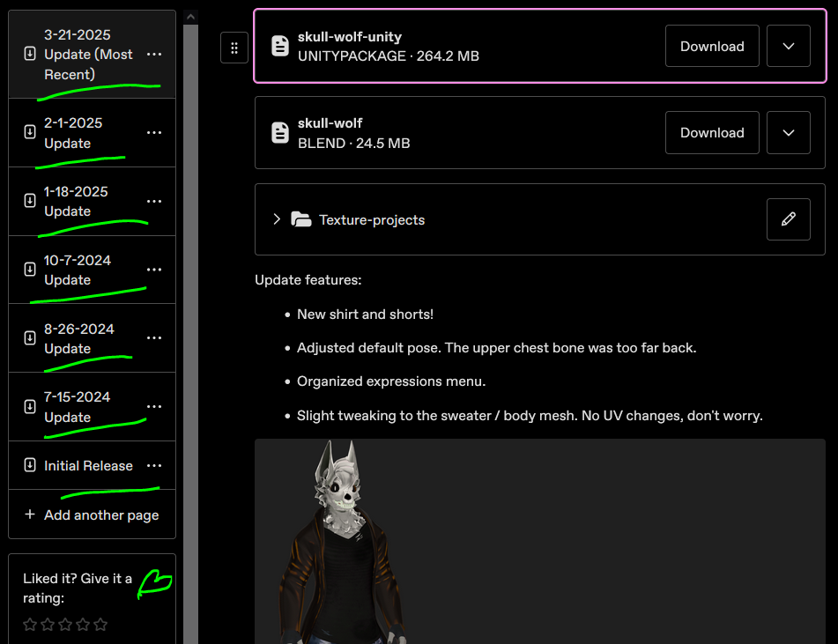Image resolution: width=838 pixels, height=644 pixels.
Task: Click 'Slight tweaking to the sweater' bullet
Action: pyautogui.click(x=530, y=416)
